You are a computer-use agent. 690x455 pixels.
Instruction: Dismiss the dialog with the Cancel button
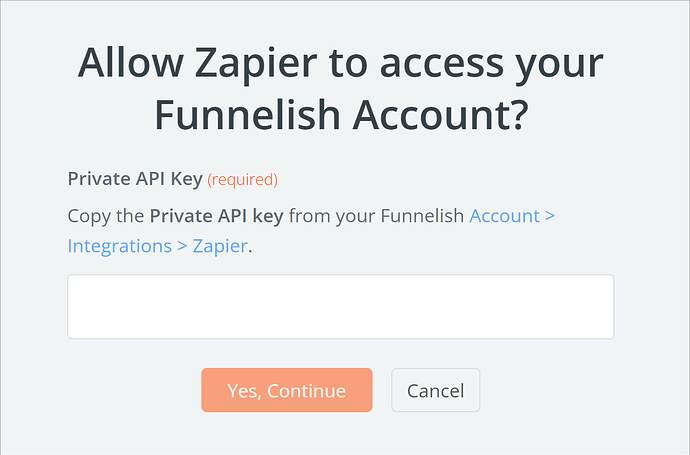(435, 390)
